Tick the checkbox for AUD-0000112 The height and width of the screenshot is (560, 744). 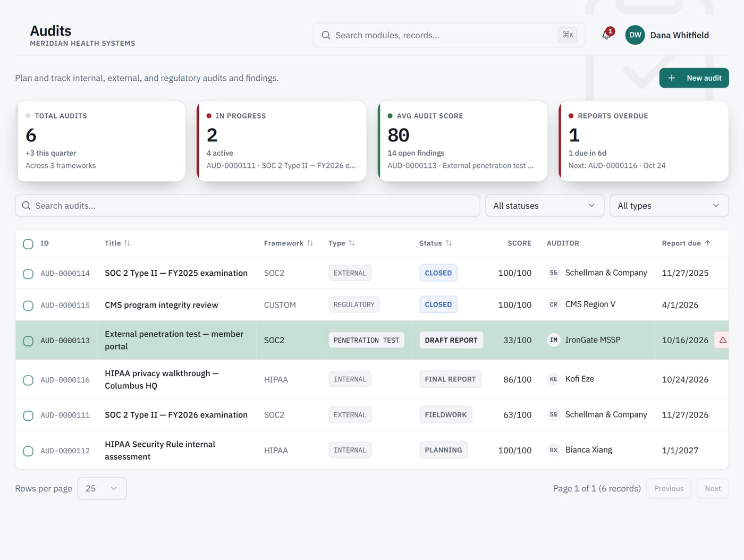pos(28,451)
